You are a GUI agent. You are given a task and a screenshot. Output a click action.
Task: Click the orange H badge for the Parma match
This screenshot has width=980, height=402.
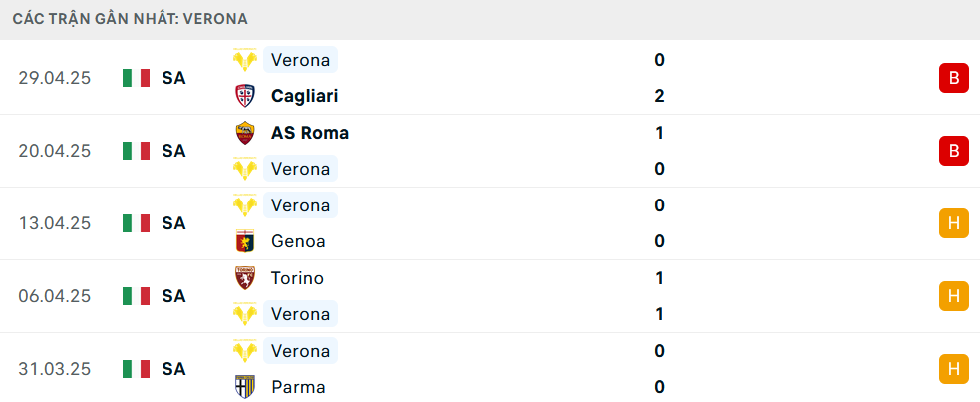click(x=954, y=369)
